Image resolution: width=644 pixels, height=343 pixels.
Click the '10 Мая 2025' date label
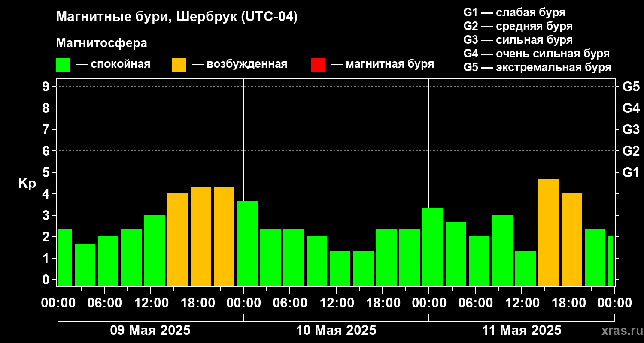(336, 330)
